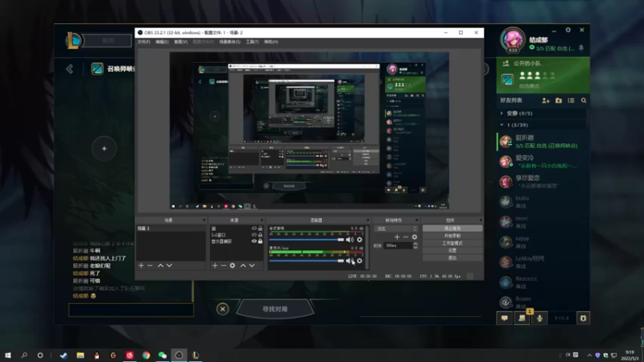The width and height of the screenshot is (644, 362).
Task: Click 退出 button in OBS controls
Action: 452,257
